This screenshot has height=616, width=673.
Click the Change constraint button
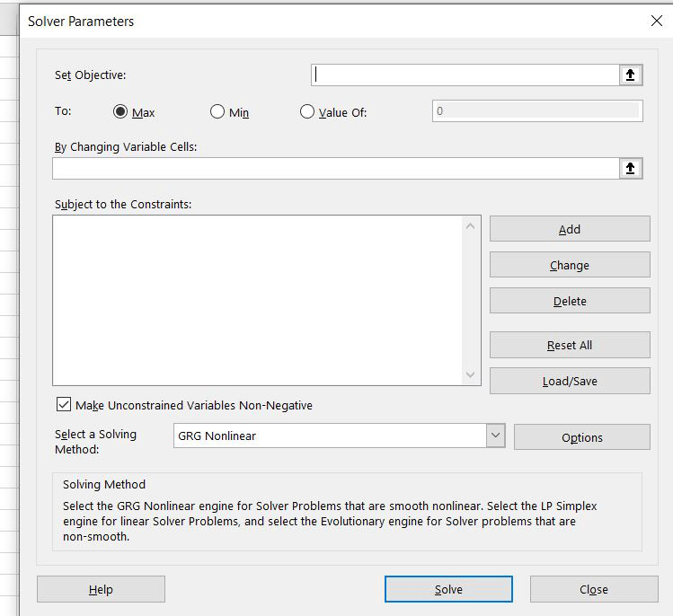click(x=570, y=265)
